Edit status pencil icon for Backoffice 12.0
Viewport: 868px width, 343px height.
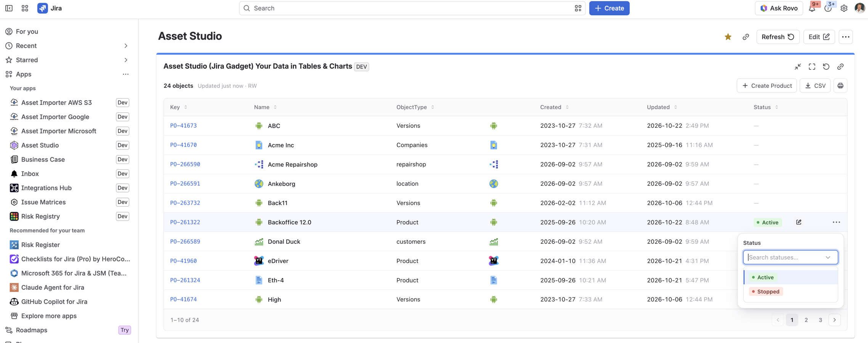(x=799, y=222)
